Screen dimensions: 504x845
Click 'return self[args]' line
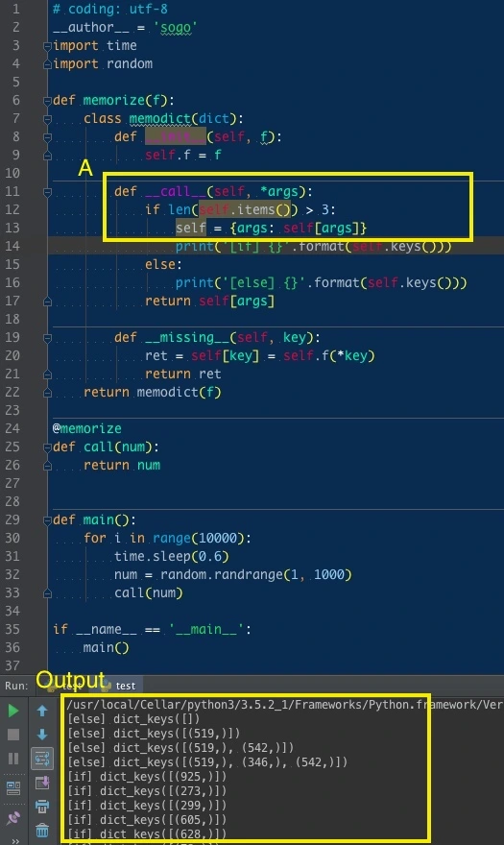tap(209, 301)
